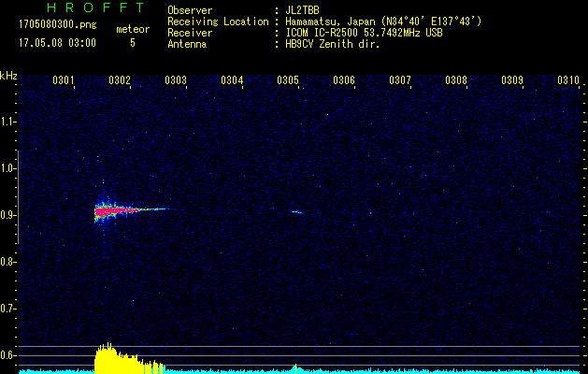
Task: Click the 17.05.08 03:00 timestamp
Action: coord(57,42)
